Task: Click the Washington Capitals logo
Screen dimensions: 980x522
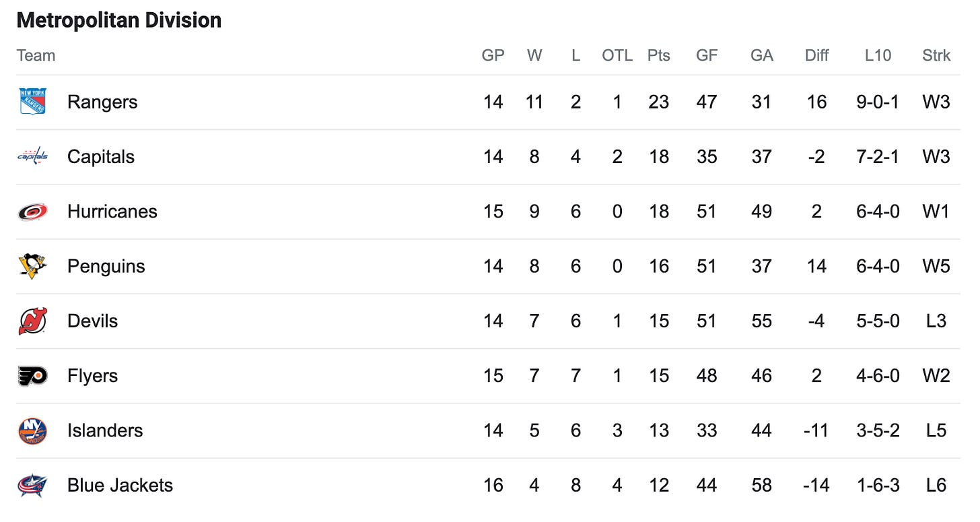Action: click(32, 156)
